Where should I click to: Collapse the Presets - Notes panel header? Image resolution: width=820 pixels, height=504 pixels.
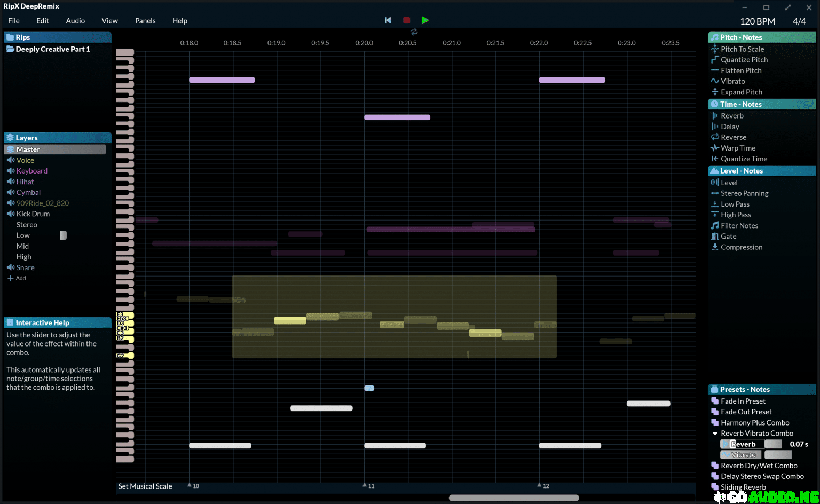click(x=762, y=389)
